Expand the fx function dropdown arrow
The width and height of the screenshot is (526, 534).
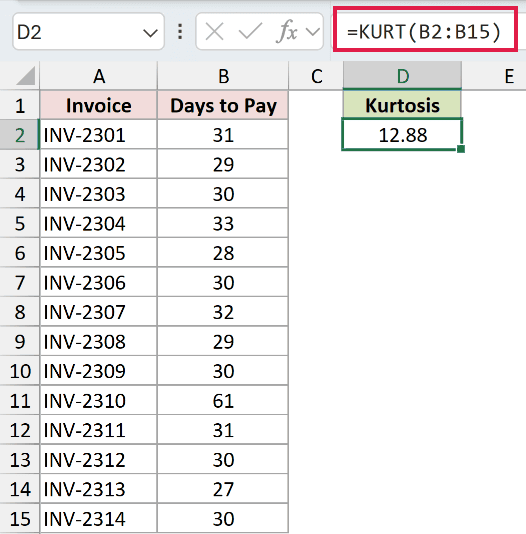click(x=313, y=32)
